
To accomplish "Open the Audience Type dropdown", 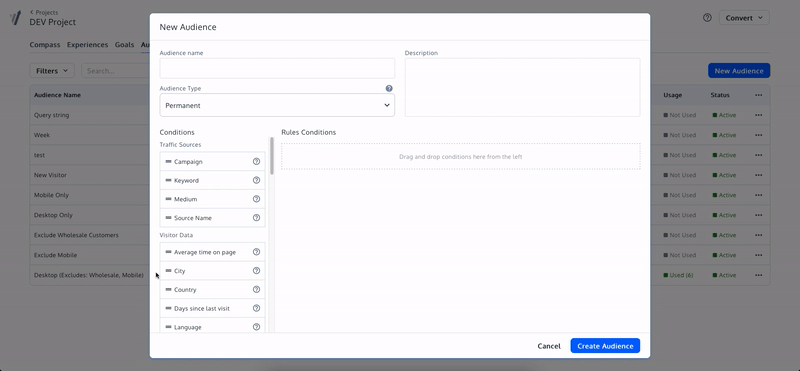I will 277,105.
